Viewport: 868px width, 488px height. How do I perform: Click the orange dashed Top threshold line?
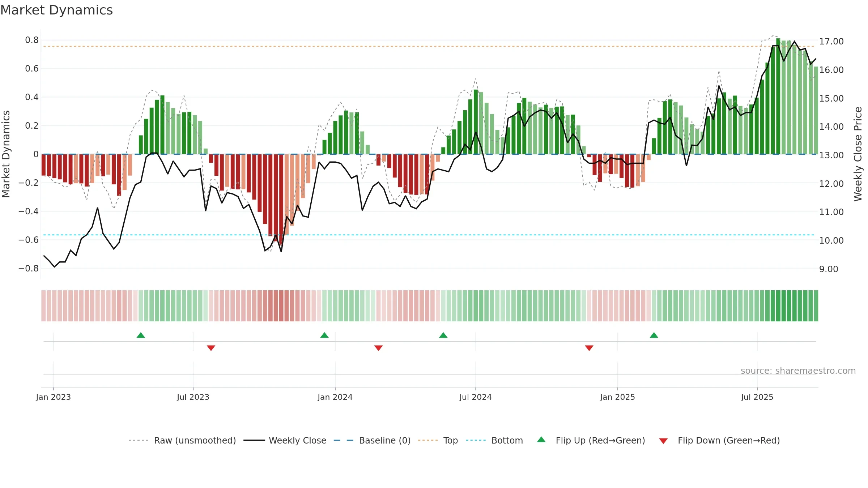pos(429,46)
